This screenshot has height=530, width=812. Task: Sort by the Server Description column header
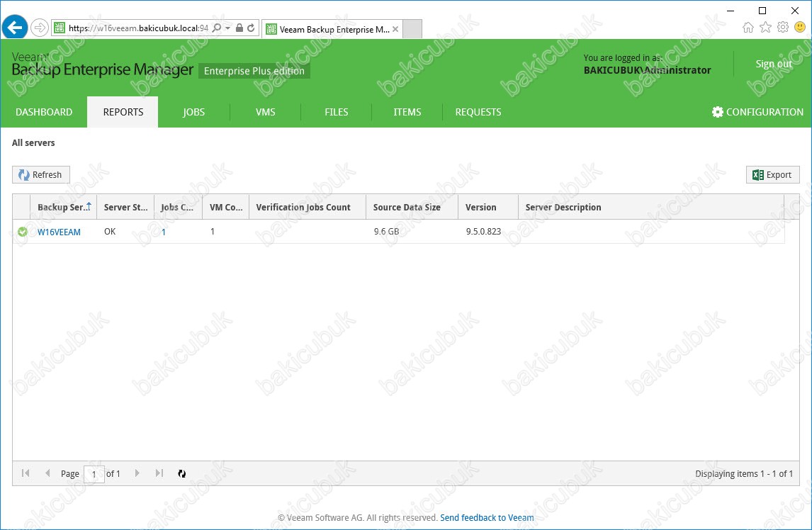tap(651, 207)
